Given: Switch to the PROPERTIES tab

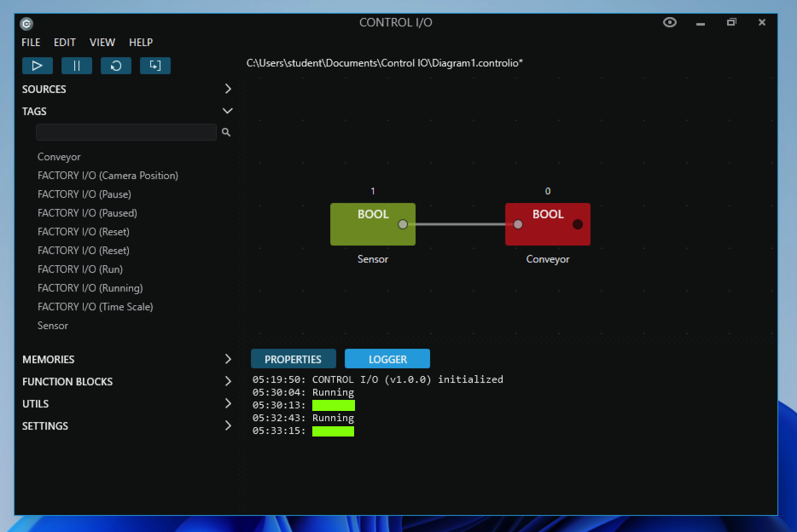Looking at the screenshot, I should coord(294,359).
